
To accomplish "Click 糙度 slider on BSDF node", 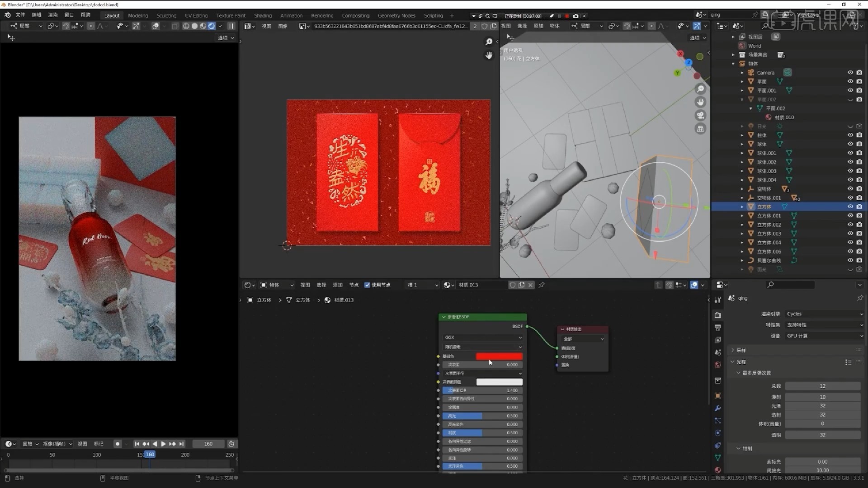I will 483,433.
